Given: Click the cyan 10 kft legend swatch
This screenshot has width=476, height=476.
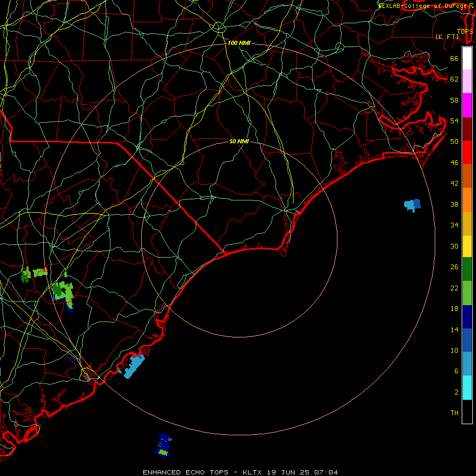Looking at the screenshot, I should click(x=467, y=388).
